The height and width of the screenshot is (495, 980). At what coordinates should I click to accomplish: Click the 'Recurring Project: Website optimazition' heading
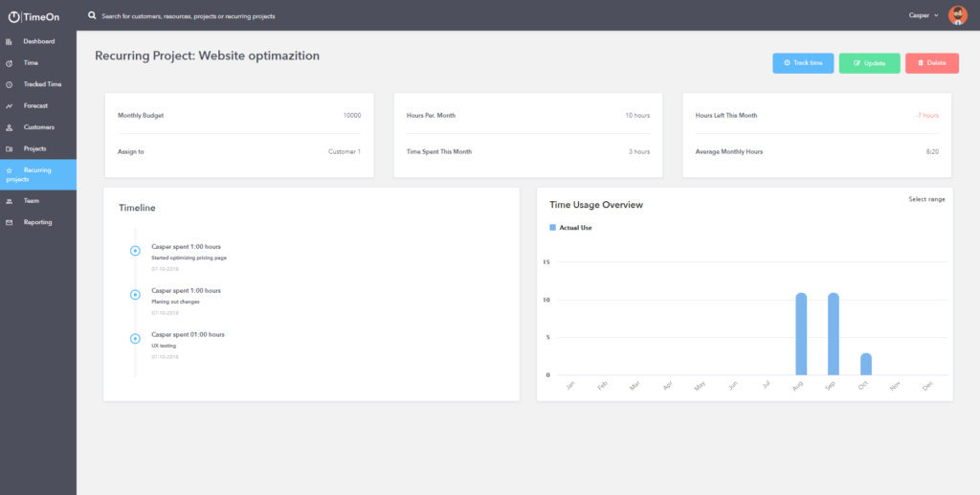(207, 56)
